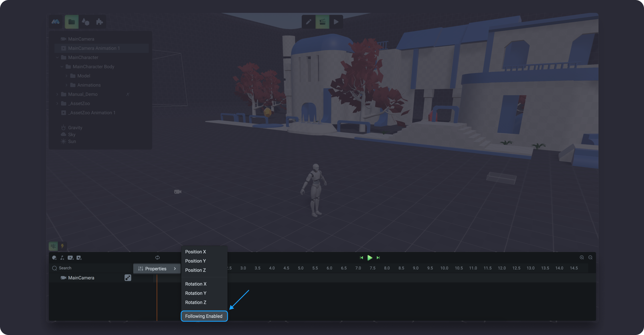
Task: Skip to the timeline end
Action: coord(378,258)
